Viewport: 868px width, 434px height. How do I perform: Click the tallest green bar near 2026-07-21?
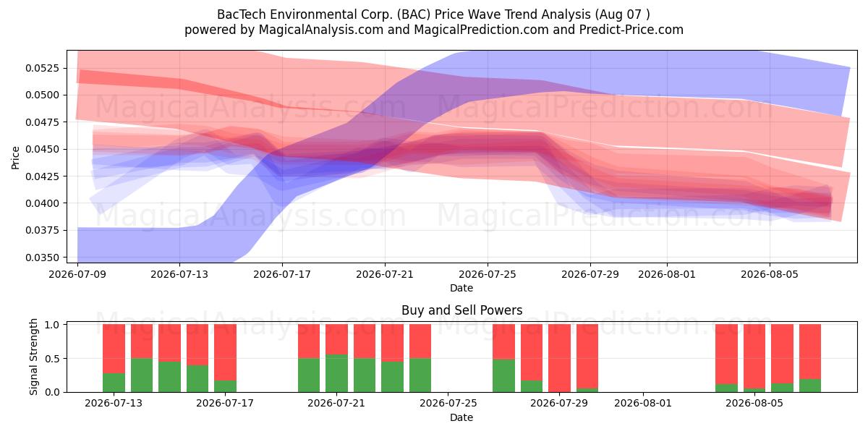tap(336, 373)
